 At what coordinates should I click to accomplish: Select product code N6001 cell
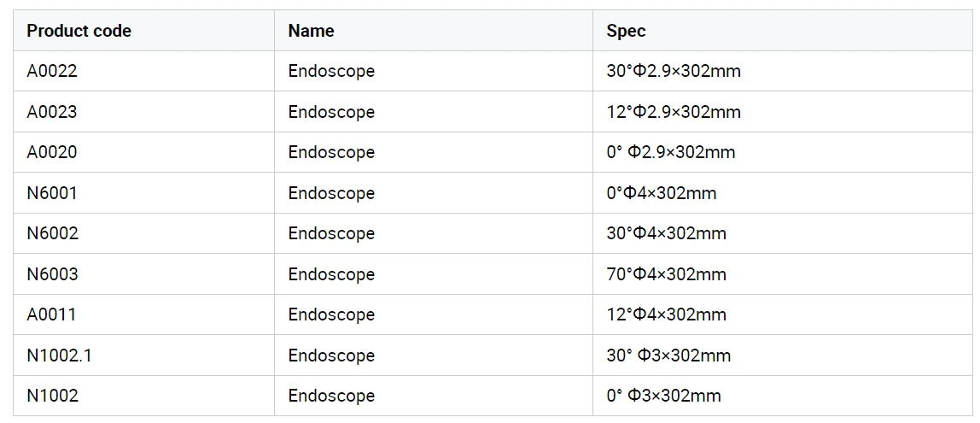[x=143, y=193]
